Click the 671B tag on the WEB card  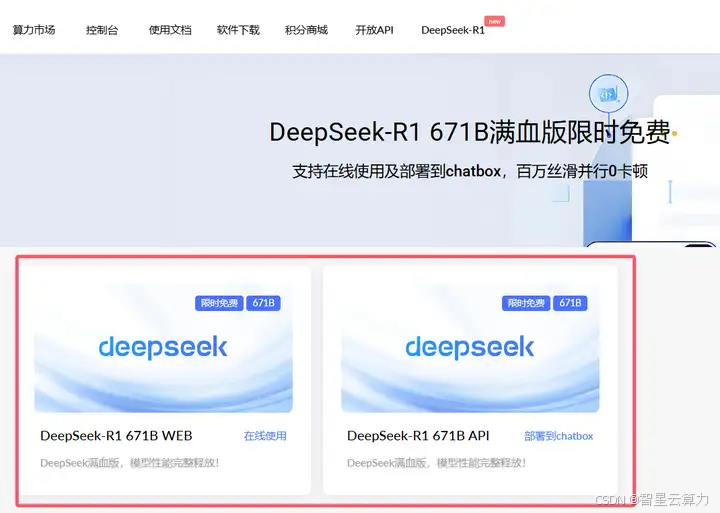point(264,303)
